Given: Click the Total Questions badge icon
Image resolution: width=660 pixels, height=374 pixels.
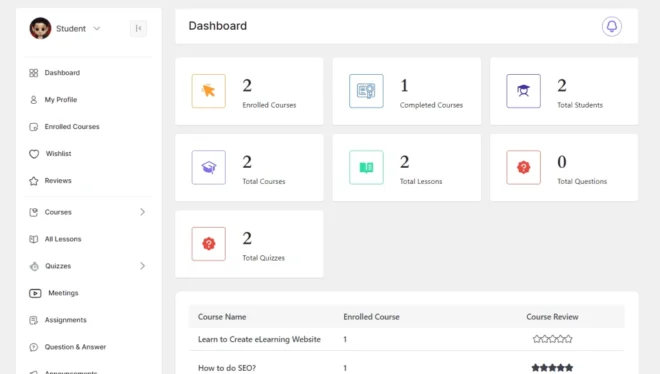Looking at the screenshot, I should (x=524, y=167).
